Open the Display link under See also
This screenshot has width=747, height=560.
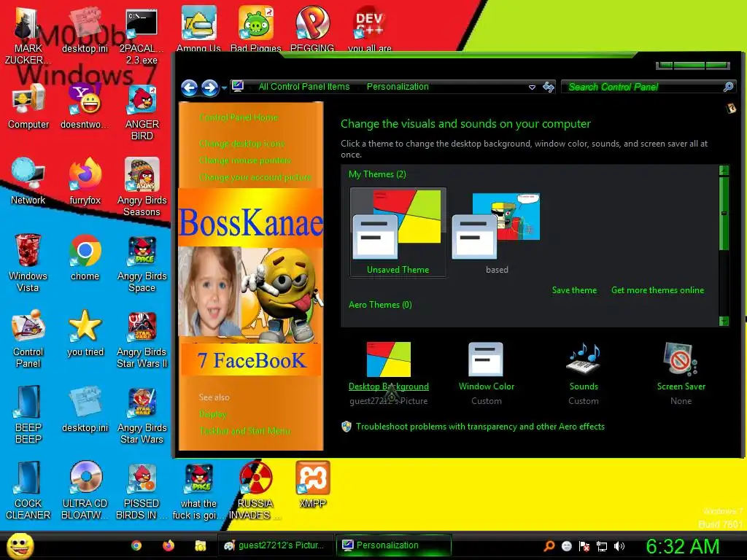213,414
